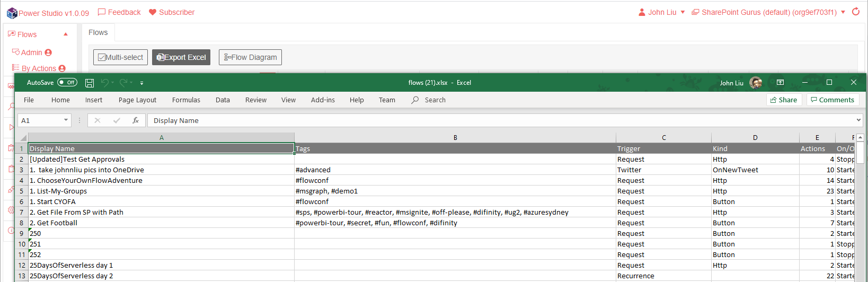Click the Export Excel button

181,57
